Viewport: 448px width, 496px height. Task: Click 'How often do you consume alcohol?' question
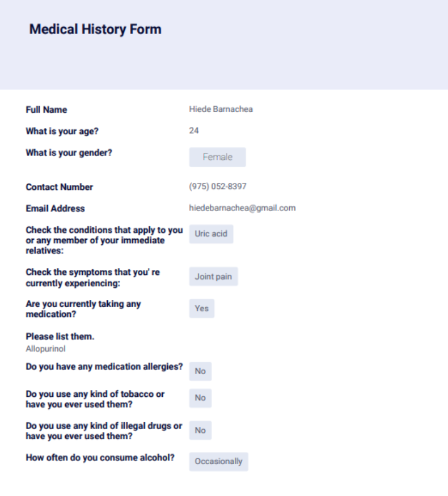pos(100,458)
